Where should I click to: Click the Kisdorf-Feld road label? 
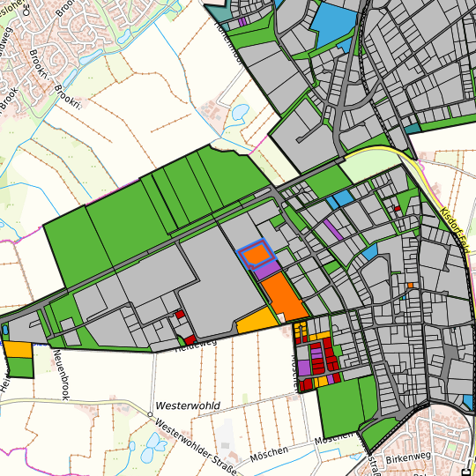click(x=454, y=230)
